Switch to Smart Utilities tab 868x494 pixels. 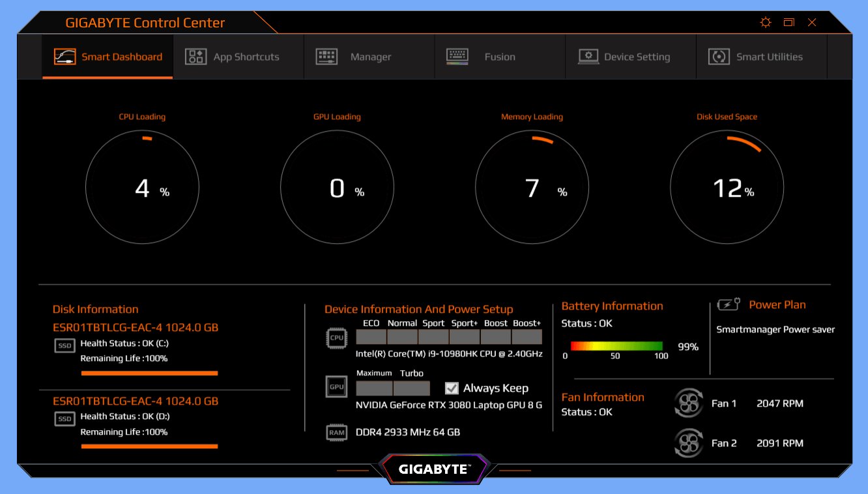tap(761, 57)
